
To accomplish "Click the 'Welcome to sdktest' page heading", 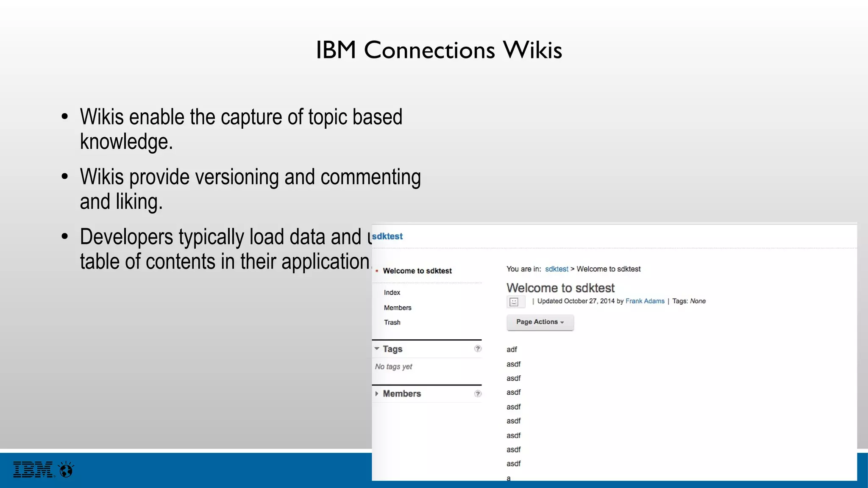I will point(560,288).
